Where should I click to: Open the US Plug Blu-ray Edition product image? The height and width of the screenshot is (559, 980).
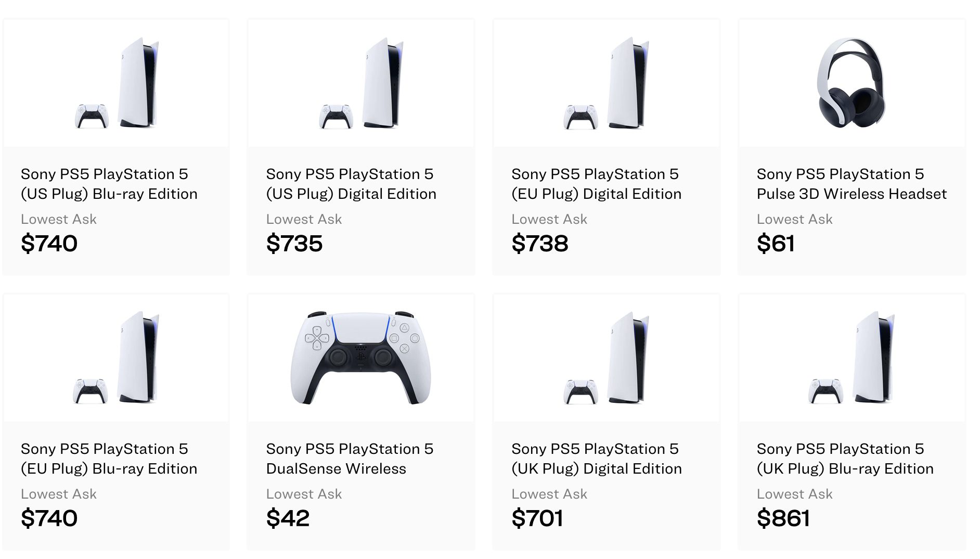point(117,83)
